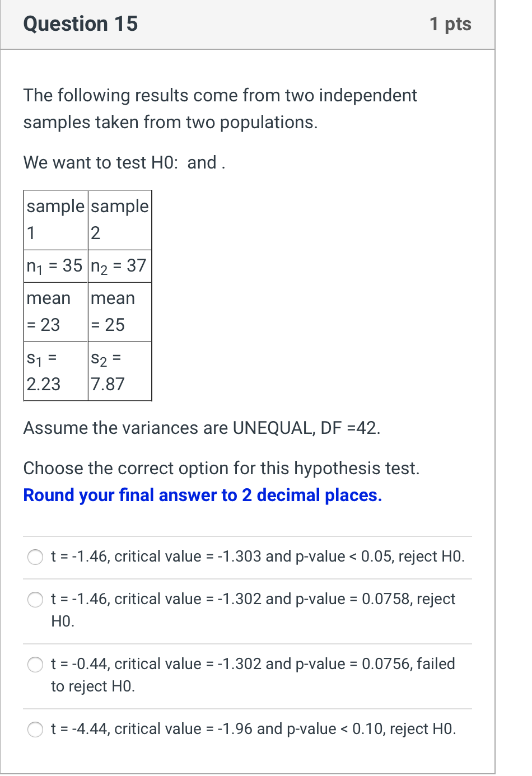Select the option with p-value = 0.0758
The height and width of the screenshot is (776, 532).
(x=35, y=600)
